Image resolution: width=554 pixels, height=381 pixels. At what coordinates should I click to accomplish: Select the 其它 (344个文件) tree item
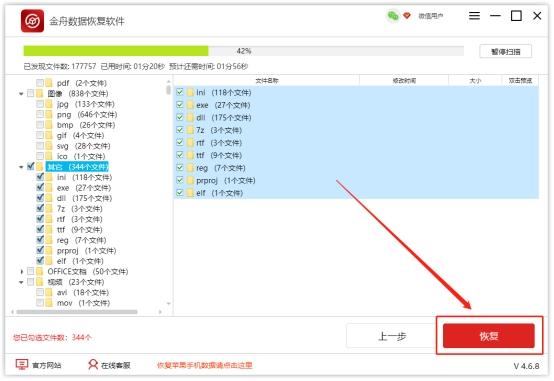77,166
